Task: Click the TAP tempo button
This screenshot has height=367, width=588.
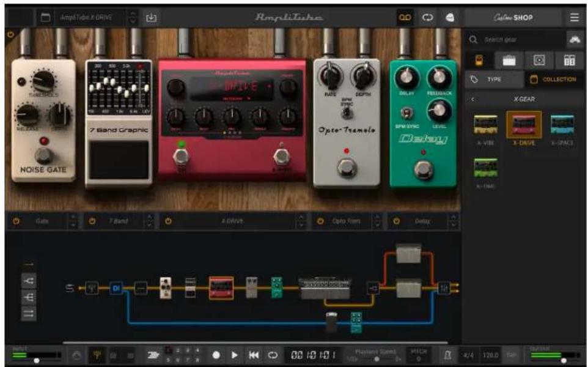Action: click(x=511, y=355)
